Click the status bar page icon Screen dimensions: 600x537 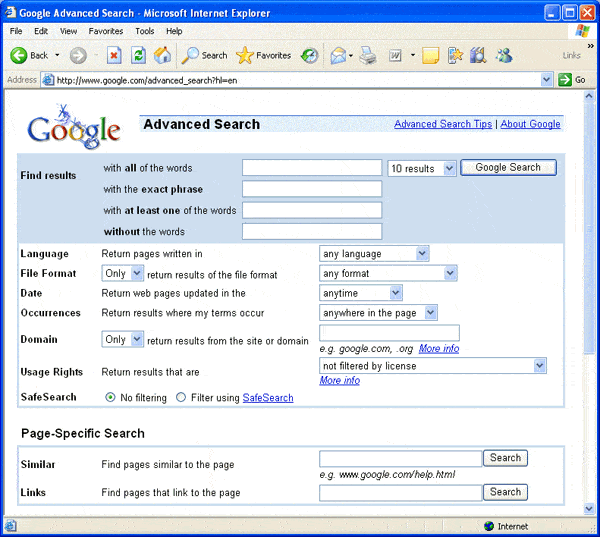[10, 526]
